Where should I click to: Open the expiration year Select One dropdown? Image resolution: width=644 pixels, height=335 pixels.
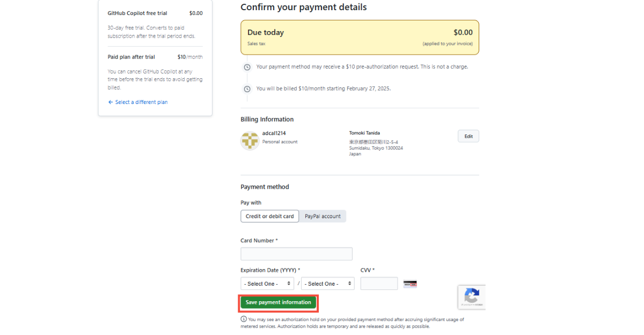(x=327, y=283)
